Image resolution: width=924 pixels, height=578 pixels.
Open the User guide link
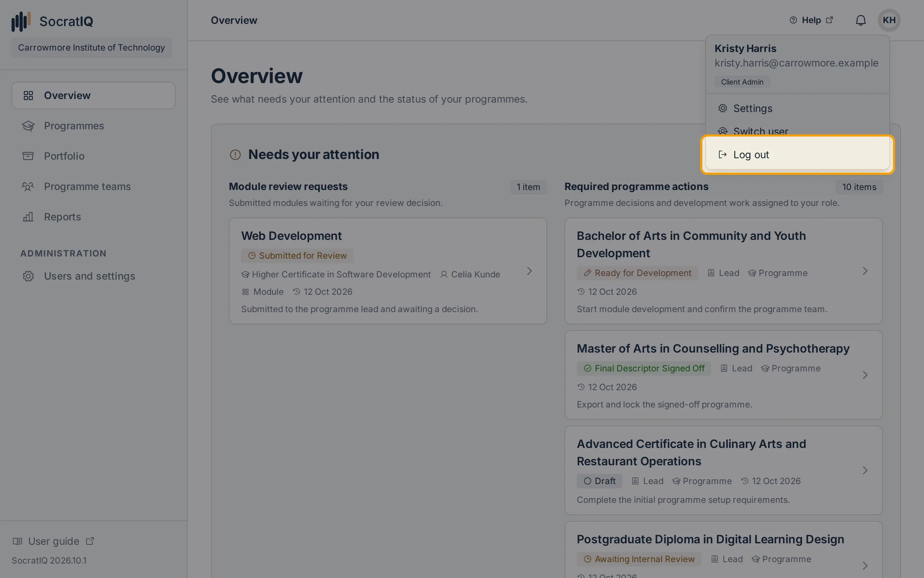tap(53, 541)
